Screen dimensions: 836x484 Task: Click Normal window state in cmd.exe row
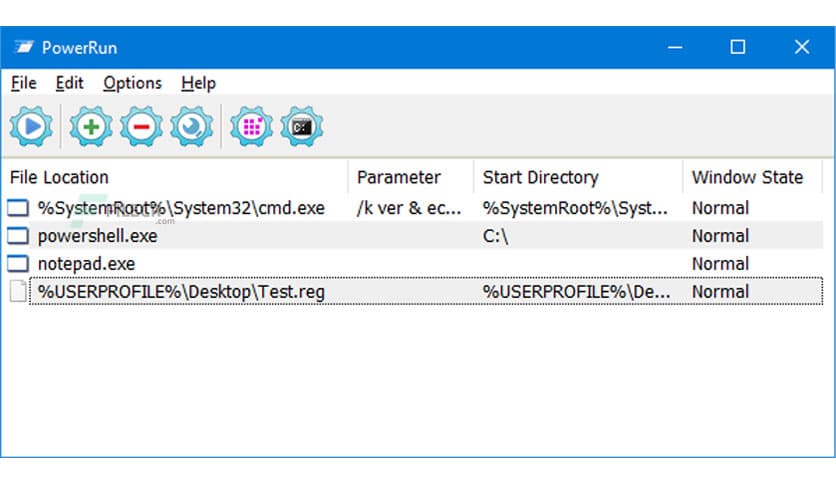720,208
